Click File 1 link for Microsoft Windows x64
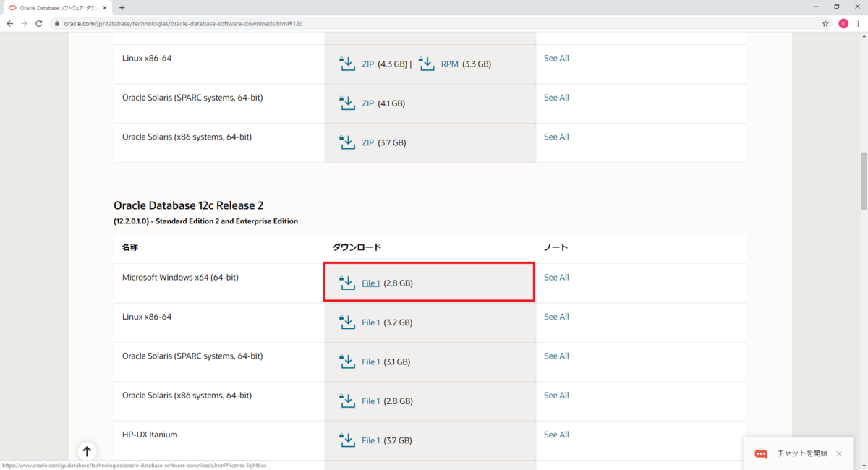Viewport: 868px width, 470px height. tap(370, 283)
